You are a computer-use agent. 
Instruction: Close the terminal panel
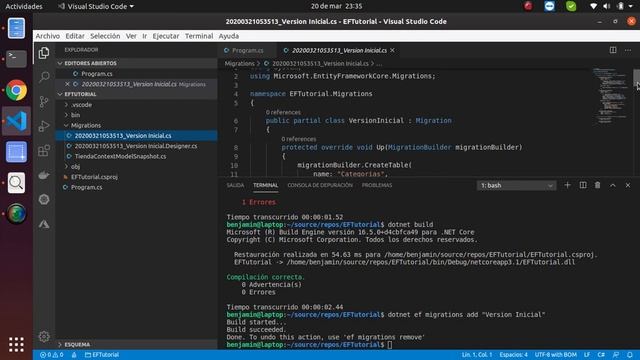(628, 185)
